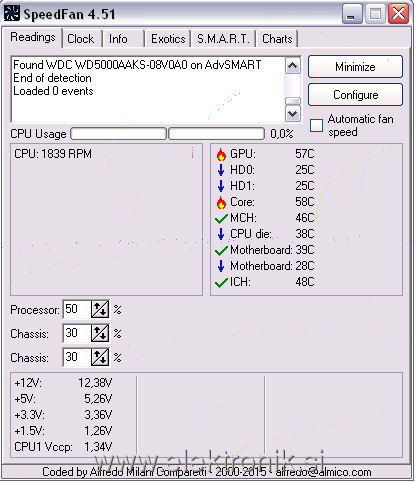Adjust the first Chassis speed spinner arrows
Viewport: 417px width, 482px height.
tap(100, 333)
